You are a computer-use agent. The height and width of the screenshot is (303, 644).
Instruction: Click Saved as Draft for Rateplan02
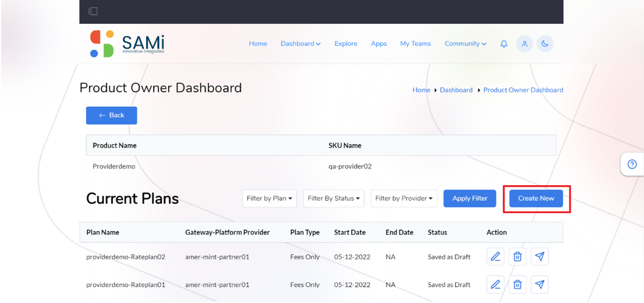coord(449,257)
